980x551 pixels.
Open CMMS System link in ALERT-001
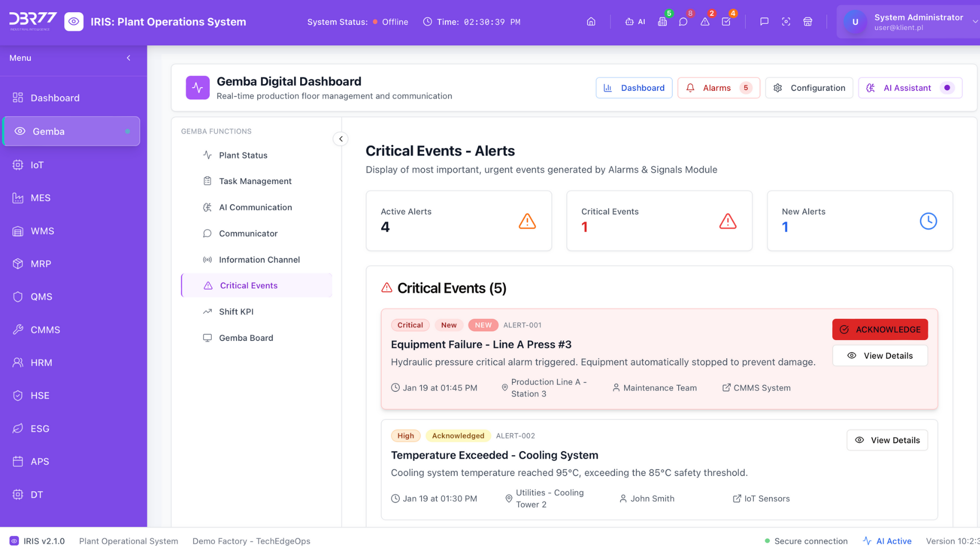[756, 388]
